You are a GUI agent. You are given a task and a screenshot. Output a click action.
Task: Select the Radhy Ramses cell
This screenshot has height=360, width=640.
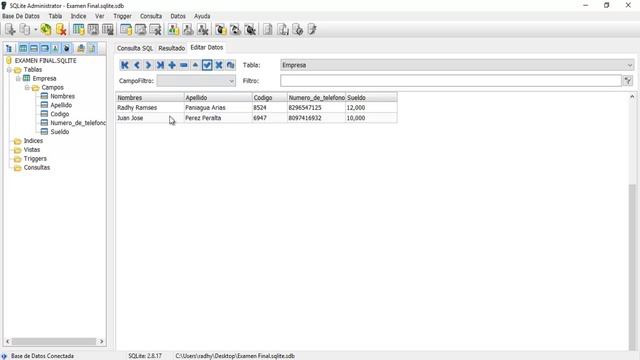(150, 108)
